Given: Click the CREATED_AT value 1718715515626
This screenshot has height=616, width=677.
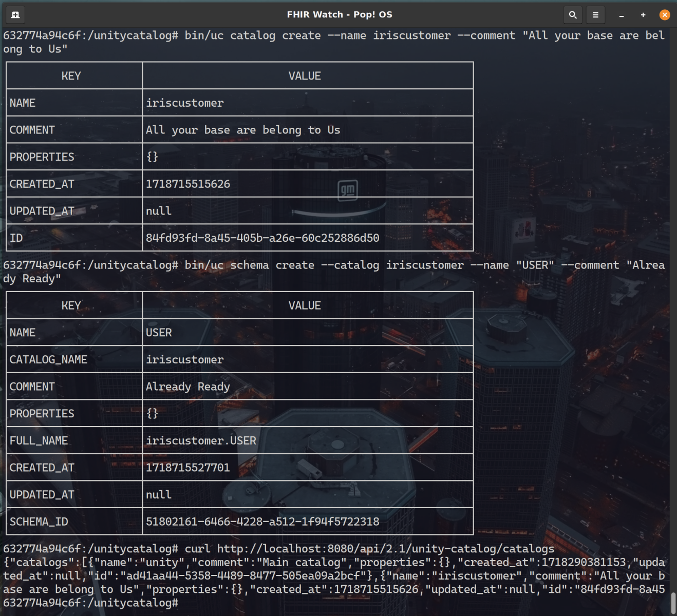Looking at the screenshot, I should (x=188, y=184).
